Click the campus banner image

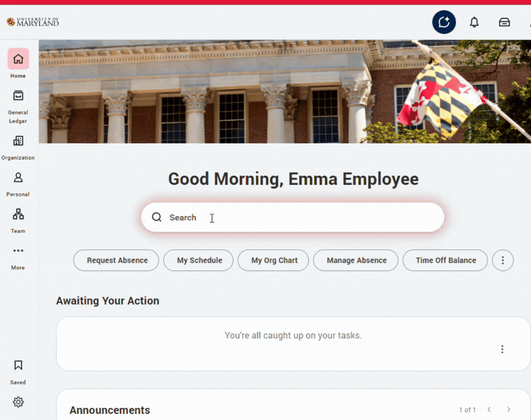tap(285, 91)
